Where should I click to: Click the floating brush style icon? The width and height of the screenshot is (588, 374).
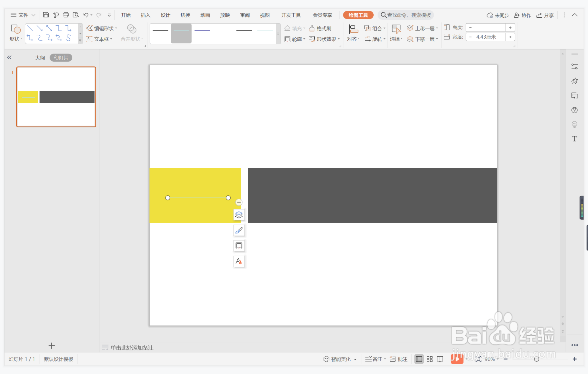click(x=239, y=230)
